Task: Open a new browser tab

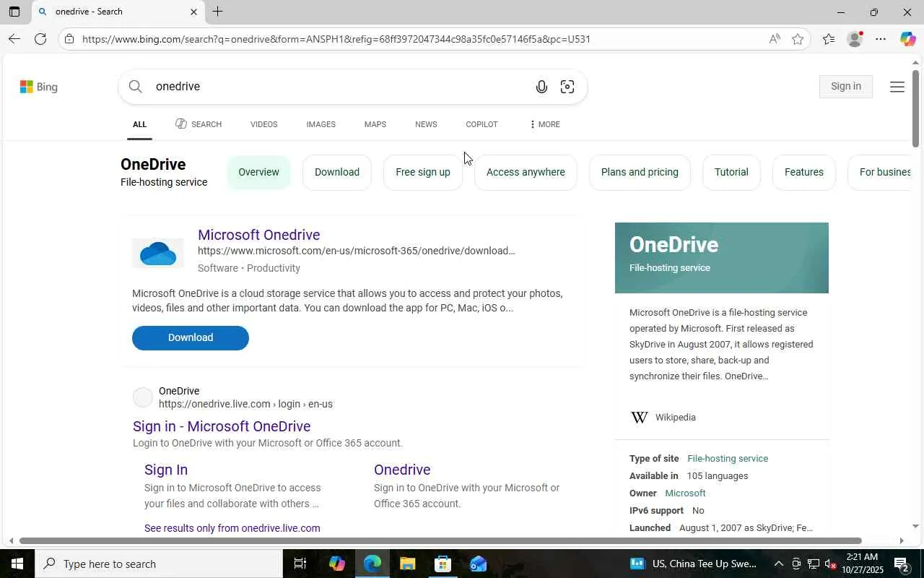Action: pyautogui.click(x=217, y=12)
